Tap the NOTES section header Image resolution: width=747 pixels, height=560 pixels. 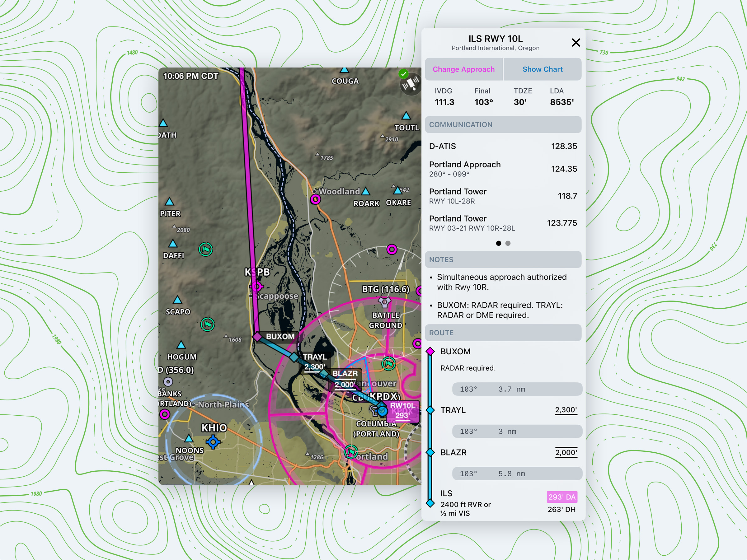click(x=503, y=259)
